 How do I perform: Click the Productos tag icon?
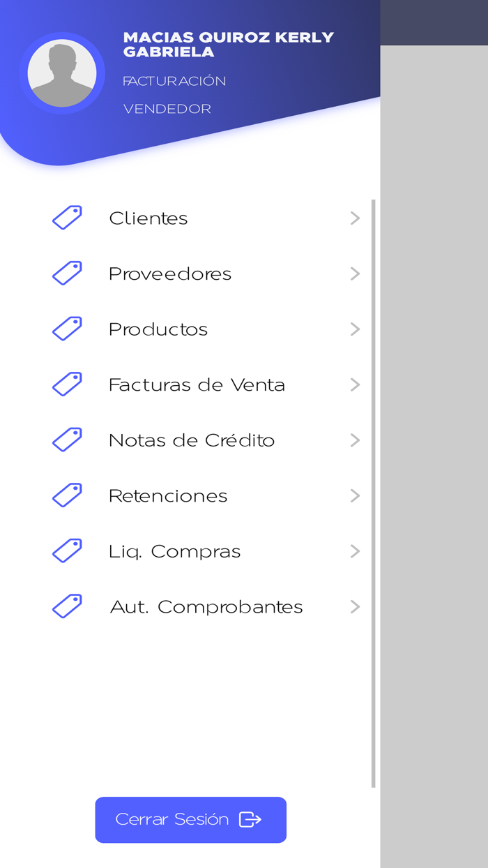coord(66,328)
